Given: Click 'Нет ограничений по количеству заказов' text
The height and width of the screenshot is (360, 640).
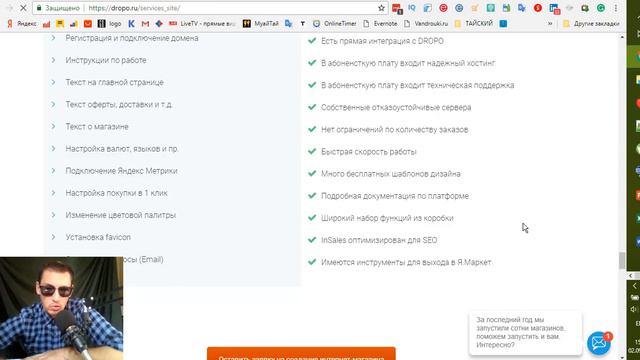Looking at the screenshot, I should point(394,129).
